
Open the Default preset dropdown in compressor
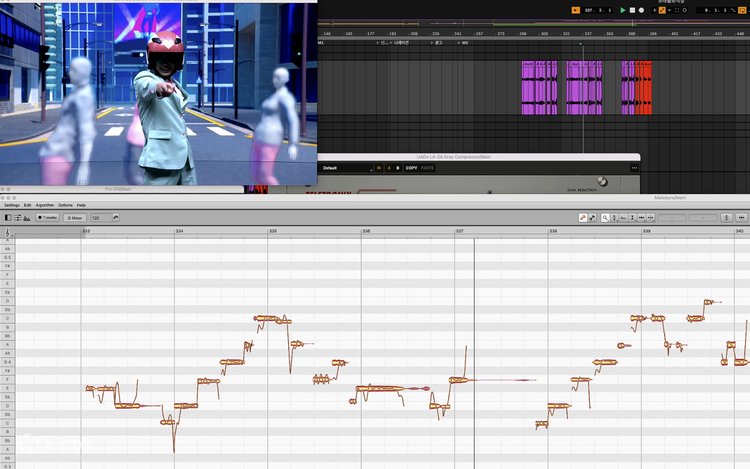345,168
